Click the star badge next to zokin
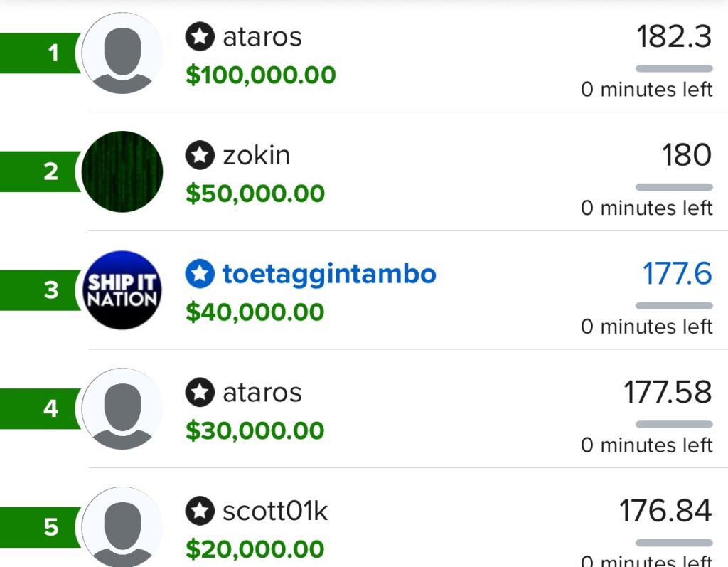This screenshot has height=567, width=728. pos(200,155)
